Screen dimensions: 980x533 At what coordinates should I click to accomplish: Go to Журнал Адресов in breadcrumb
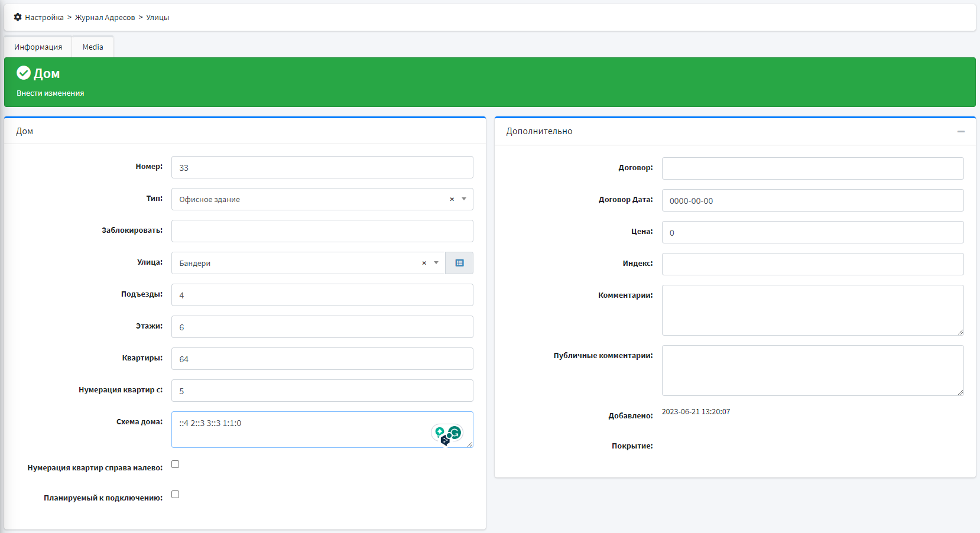pos(105,18)
